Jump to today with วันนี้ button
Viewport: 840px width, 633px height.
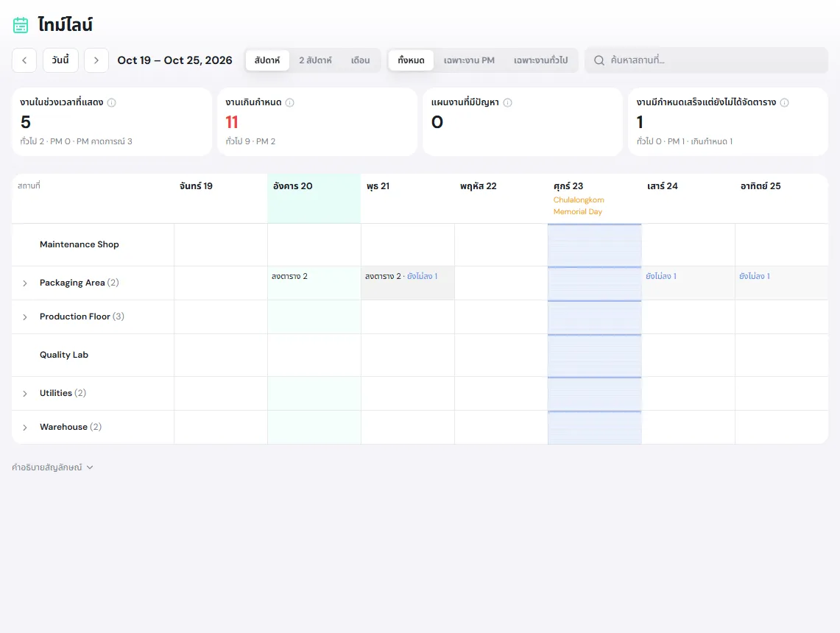tap(60, 60)
